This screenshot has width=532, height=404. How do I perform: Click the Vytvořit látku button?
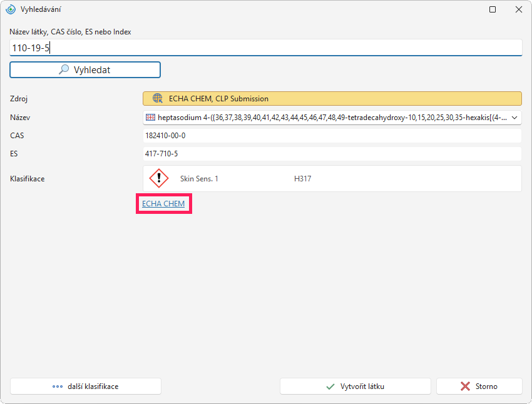(x=356, y=386)
